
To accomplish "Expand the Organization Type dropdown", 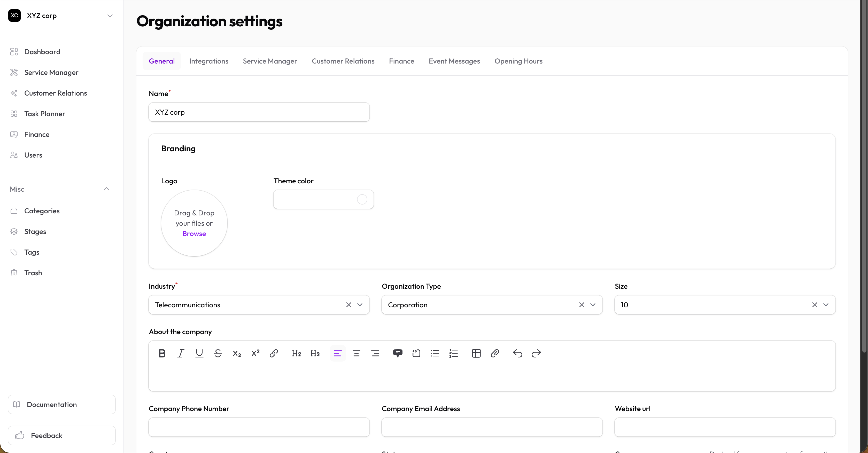I will [x=593, y=305].
